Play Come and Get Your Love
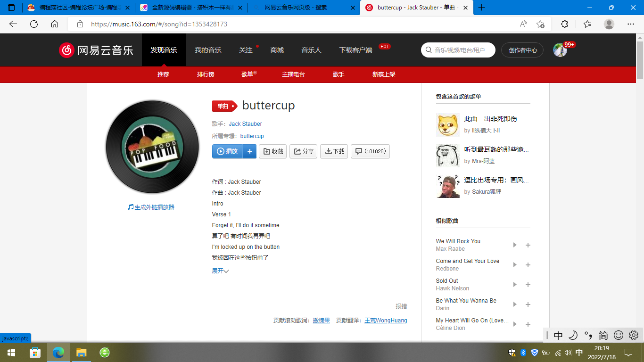 coord(515,265)
